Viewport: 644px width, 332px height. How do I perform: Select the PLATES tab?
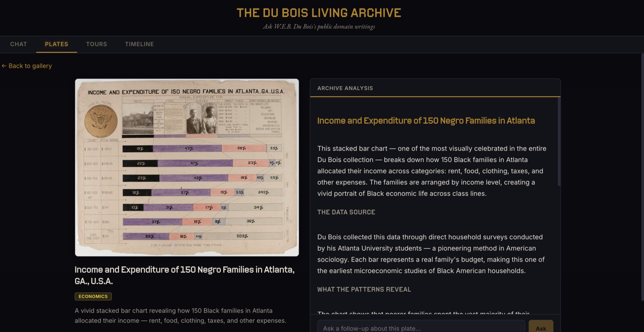(x=56, y=44)
